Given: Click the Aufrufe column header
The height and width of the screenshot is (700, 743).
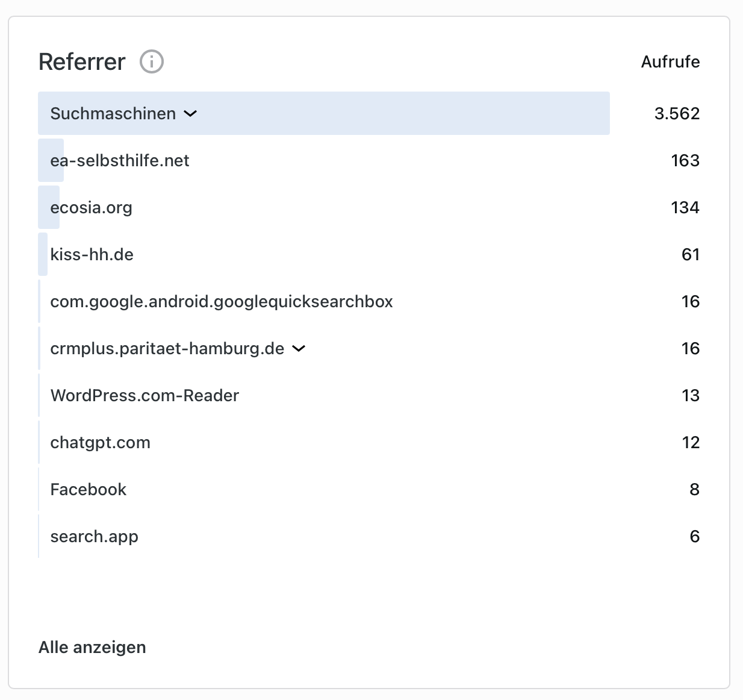Looking at the screenshot, I should (670, 62).
